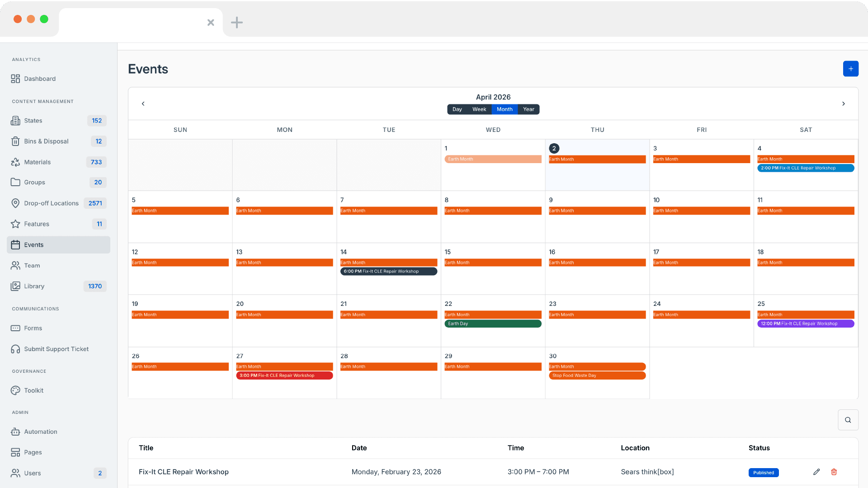Open Automation under Admin
Image resolution: width=868 pixels, height=488 pixels.
40,432
